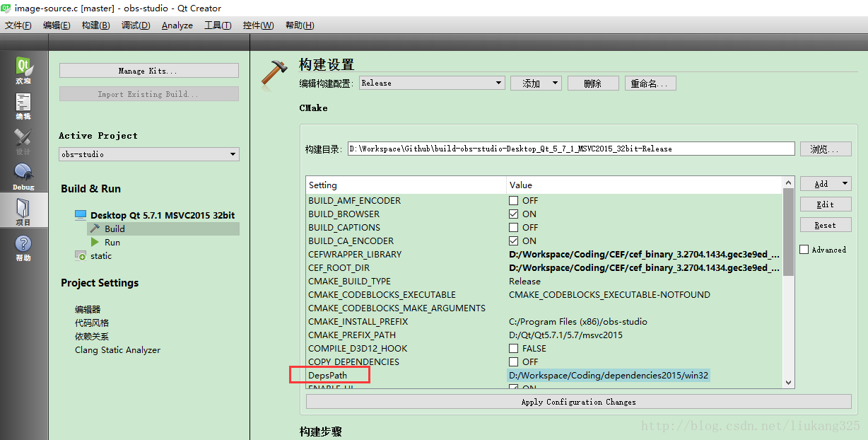Screen dimensions: 868x440
Task: Open the Add setting dropdown button
Action: [x=826, y=184]
